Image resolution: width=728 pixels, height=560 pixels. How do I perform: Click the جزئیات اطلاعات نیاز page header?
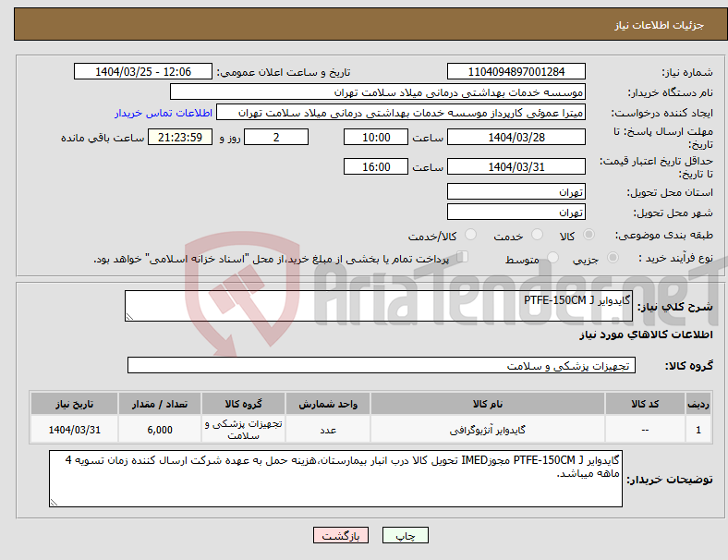[x=660, y=25]
